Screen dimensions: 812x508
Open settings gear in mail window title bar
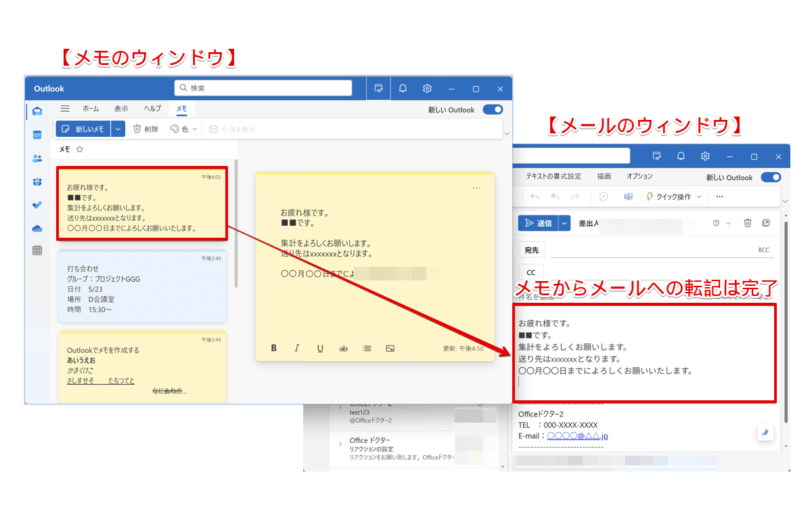pyautogui.click(x=705, y=156)
